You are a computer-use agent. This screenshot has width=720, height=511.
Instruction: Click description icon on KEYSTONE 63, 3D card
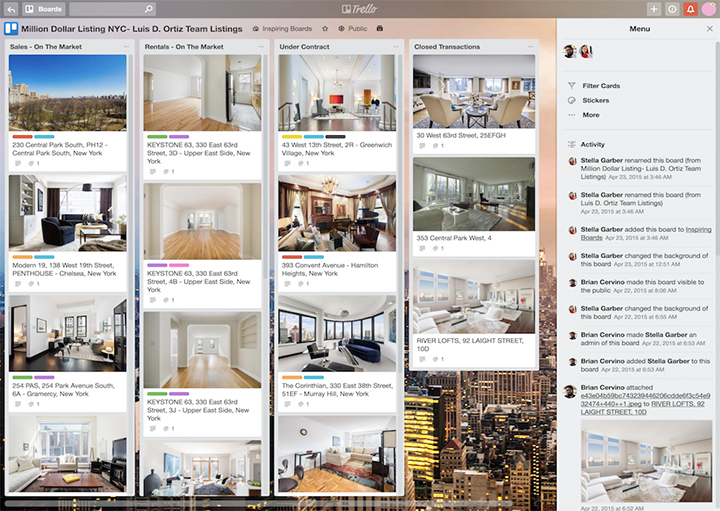pyautogui.click(x=153, y=172)
